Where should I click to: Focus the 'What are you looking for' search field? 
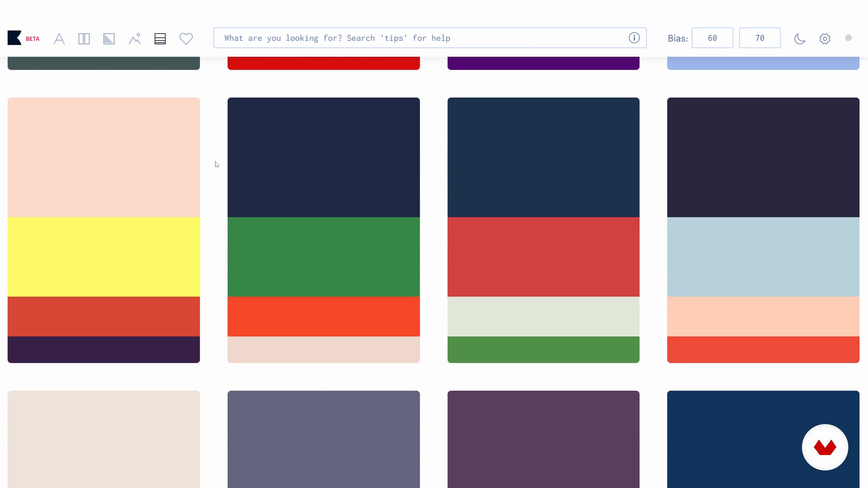coord(430,38)
